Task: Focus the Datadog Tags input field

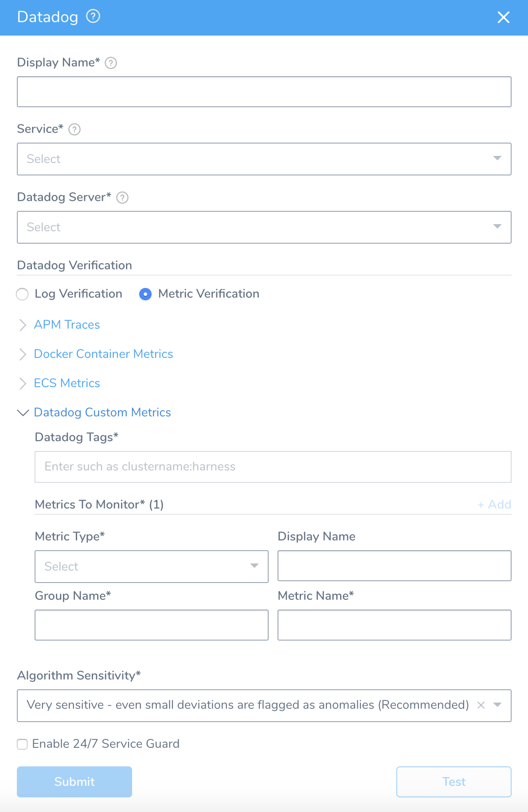Action: 273,467
